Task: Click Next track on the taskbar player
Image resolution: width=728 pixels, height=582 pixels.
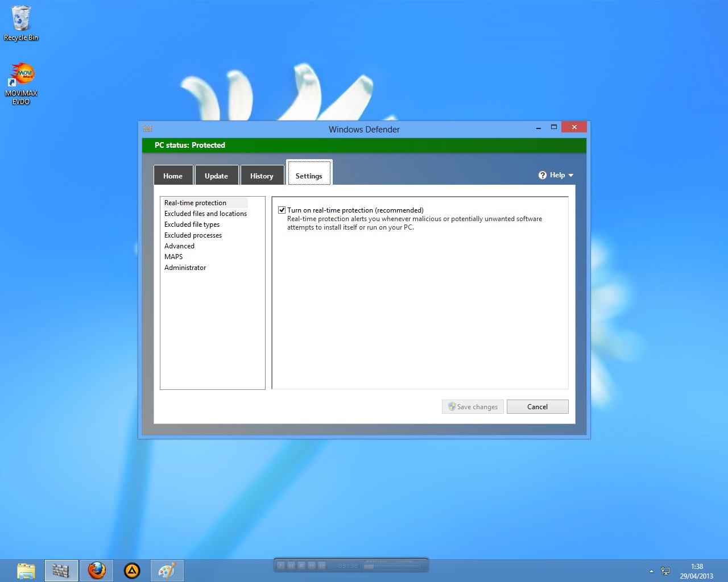Action: tap(322, 566)
